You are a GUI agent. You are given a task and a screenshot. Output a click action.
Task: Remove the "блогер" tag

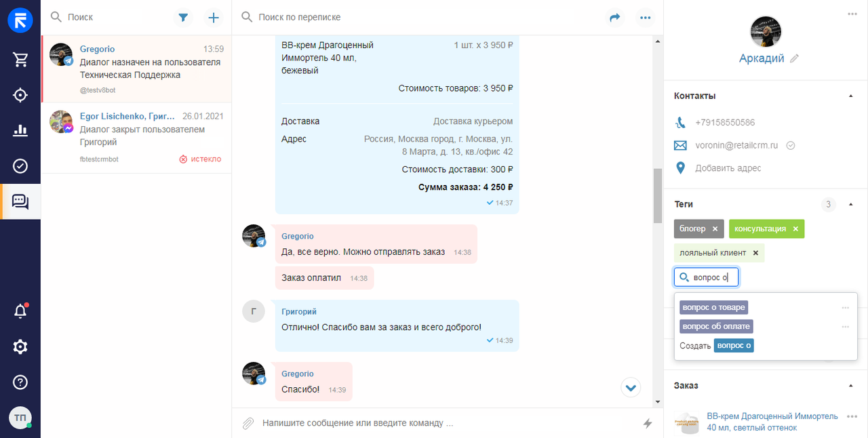point(715,229)
